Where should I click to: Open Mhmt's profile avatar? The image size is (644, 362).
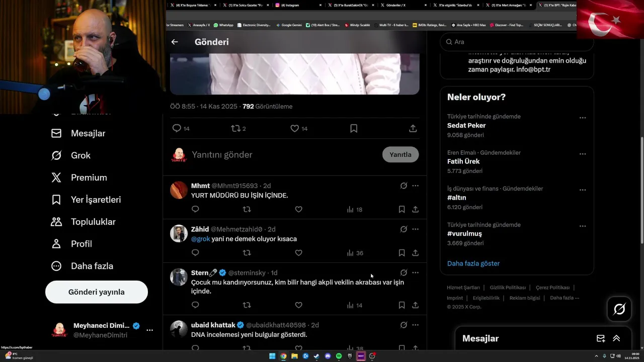click(179, 190)
